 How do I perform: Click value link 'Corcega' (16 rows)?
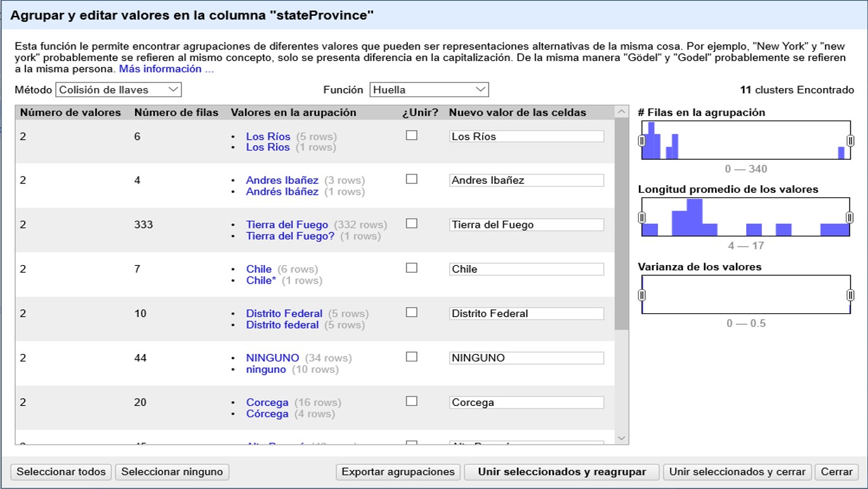point(267,403)
